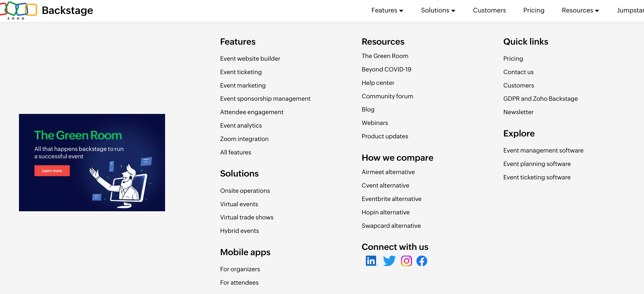Visit the Community forum
The height and width of the screenshot is (294, 644).
387,96
